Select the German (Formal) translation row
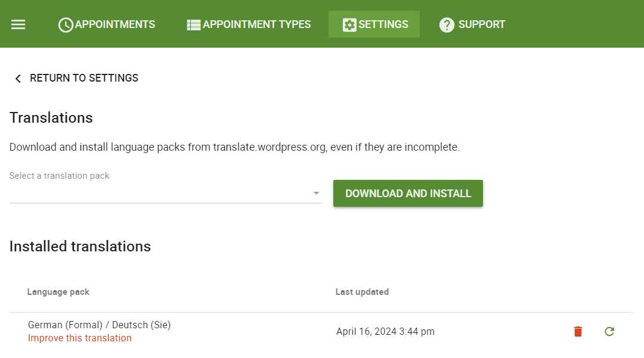This screenshot has height=358, width=644. pyautogui.click(x=98, y=325)
